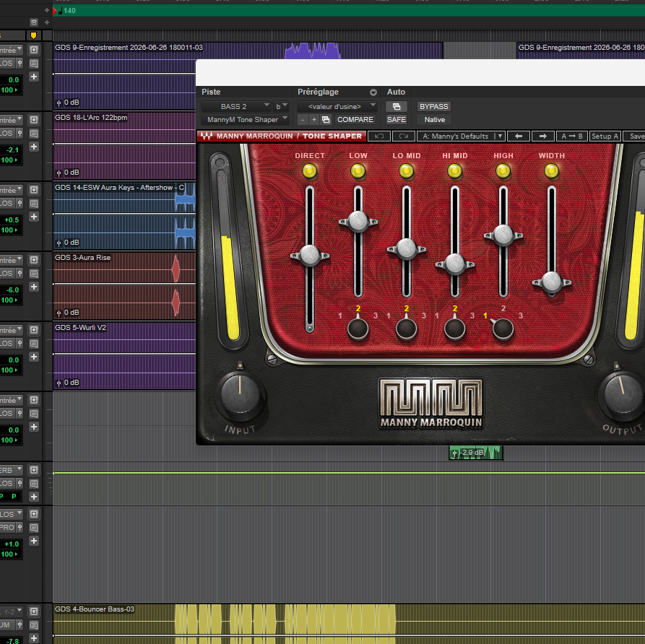Click the clip gain icon on the -2.9 dB green clip
Image resolution: width=645 pixels, height=644 pixels.
pyautogui.click(x=454, y=453)
